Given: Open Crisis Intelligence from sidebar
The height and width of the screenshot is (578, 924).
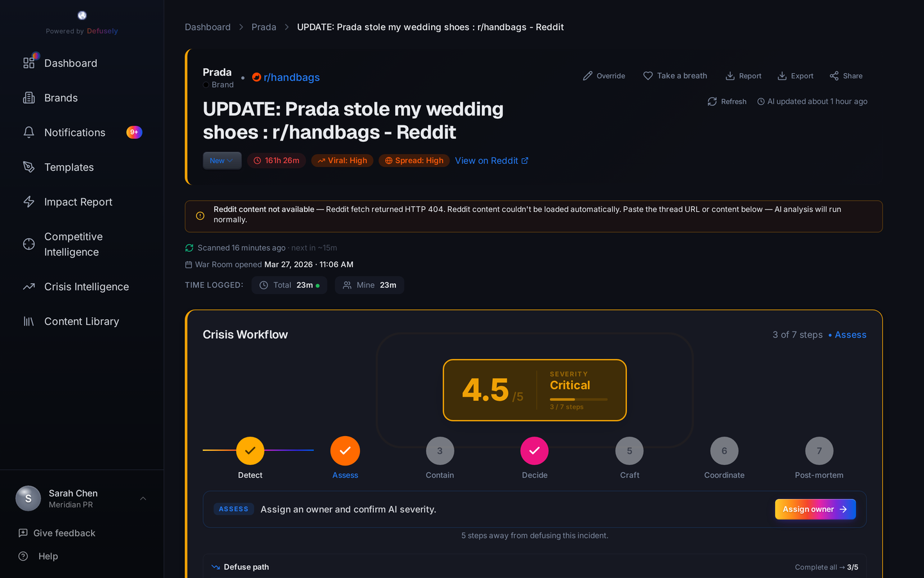Looking at the screenshot, I should click(x=86, y=286).
